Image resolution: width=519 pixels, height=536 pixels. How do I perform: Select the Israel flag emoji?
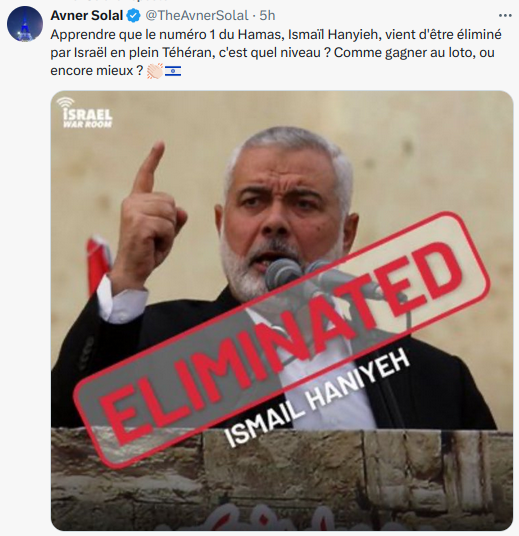(x=173, y=71)
